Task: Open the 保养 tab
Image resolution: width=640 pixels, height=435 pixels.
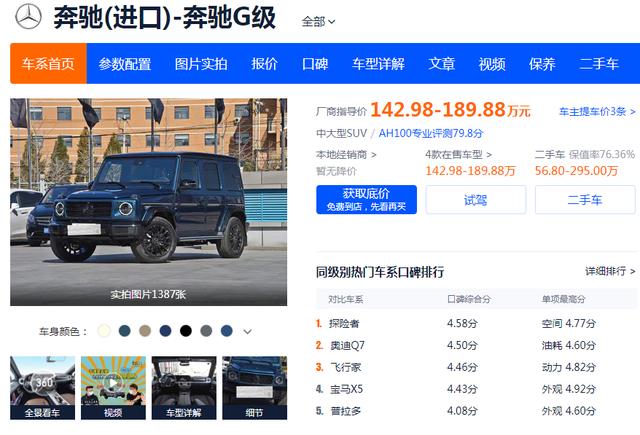Action: click(x=542, y=64)
